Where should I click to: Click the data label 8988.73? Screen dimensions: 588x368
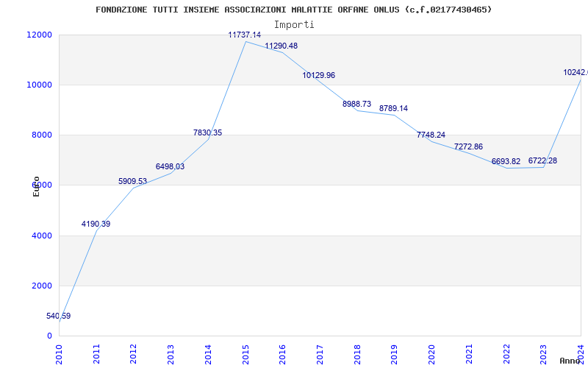(356, 104)
